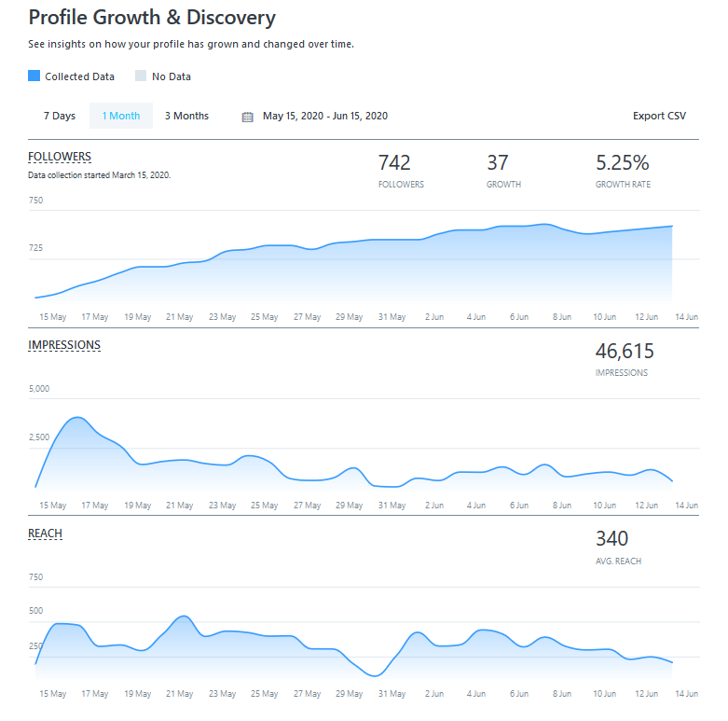Click the FOLLOWERS section heading
Viewport: 728px width, 721px height.
click(60, 156)
